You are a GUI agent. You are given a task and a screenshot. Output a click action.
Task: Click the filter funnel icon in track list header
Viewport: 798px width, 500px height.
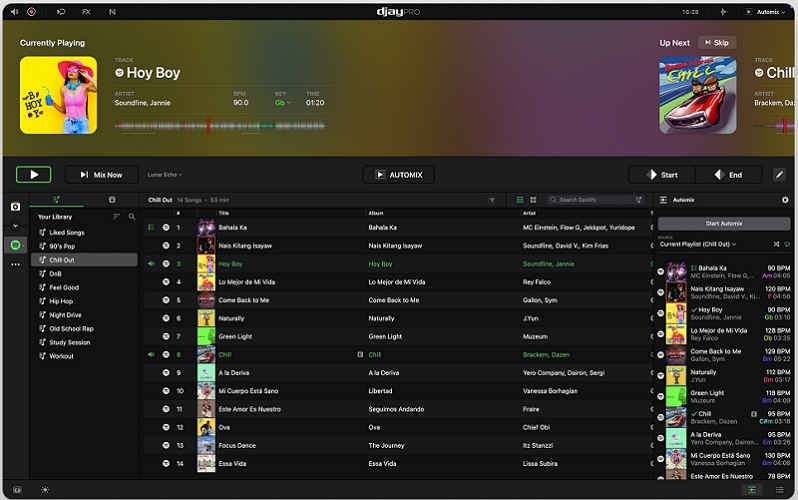click(492, 200)
